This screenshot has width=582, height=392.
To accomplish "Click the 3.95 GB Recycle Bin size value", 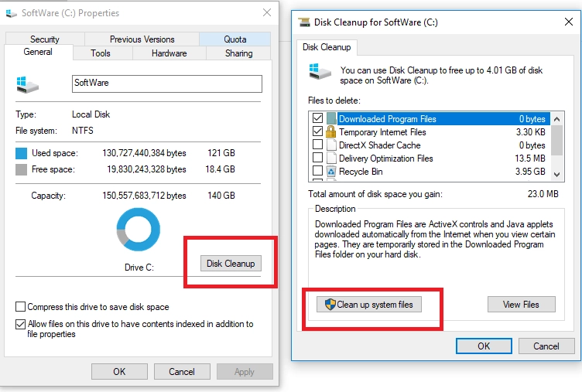I will pos(530,172).
